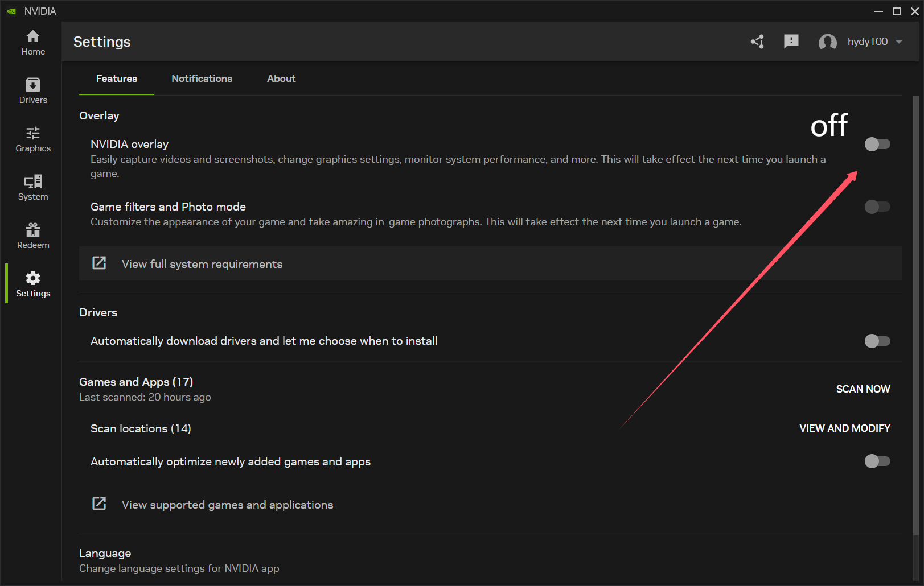This screenshot has width=924, height=586.
Task: Click SCAN NOW for games and apps
Action: tap(863, 389)
